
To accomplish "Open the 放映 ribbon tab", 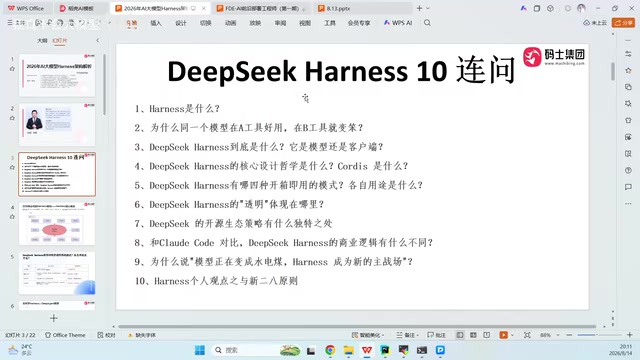I will click(256, 23).
